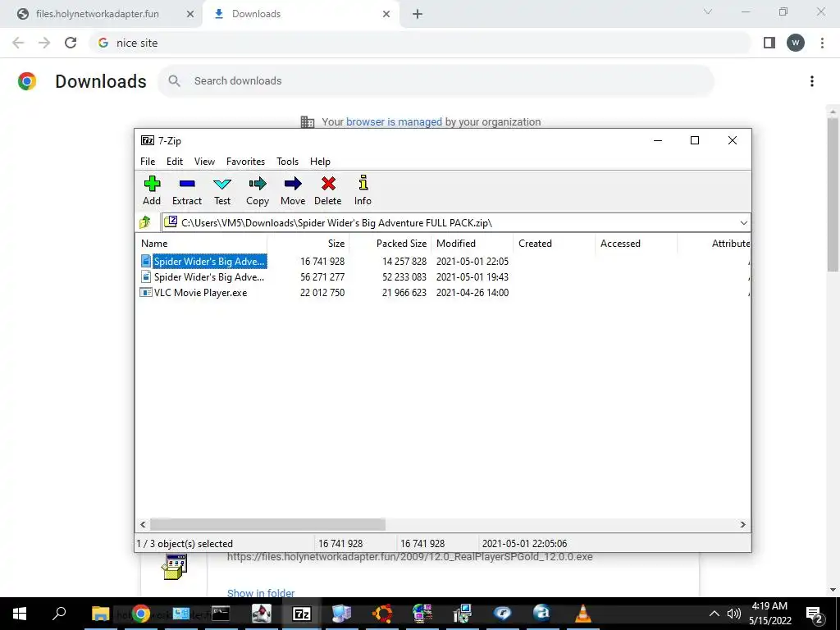Open VLC cone icon in taskbar
840x630 pixels.
[583, 614]
